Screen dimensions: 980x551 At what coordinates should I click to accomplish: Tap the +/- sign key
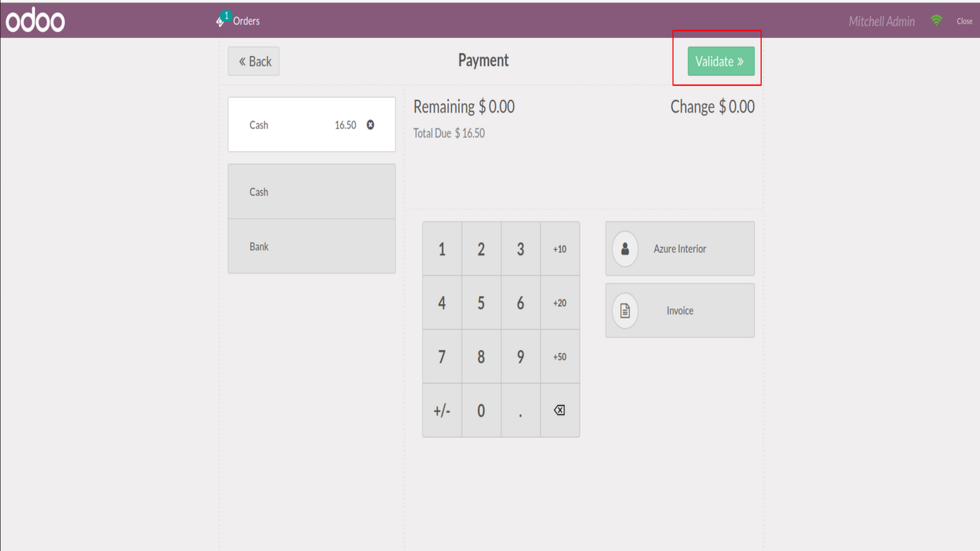442,410
